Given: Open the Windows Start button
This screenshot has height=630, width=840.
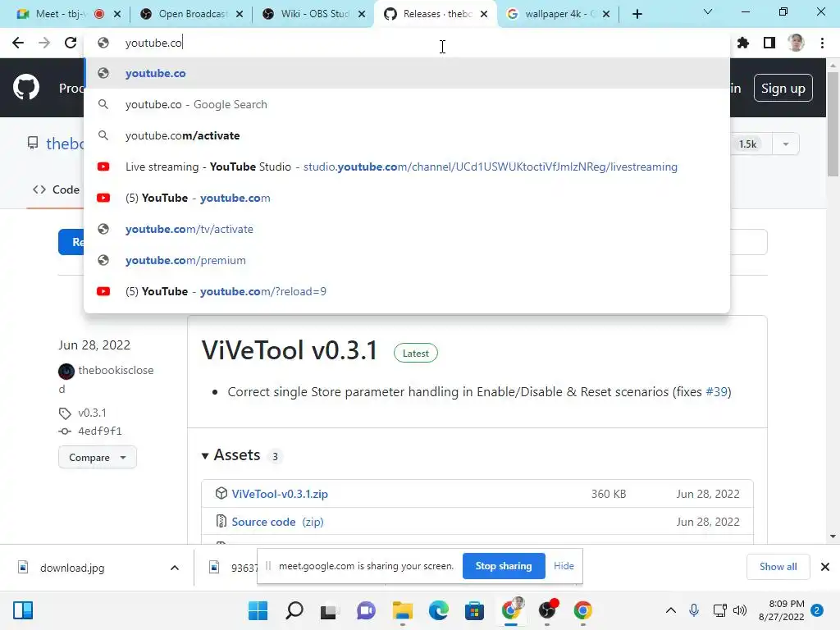Looking at the screenshot, I should (258, 610).
